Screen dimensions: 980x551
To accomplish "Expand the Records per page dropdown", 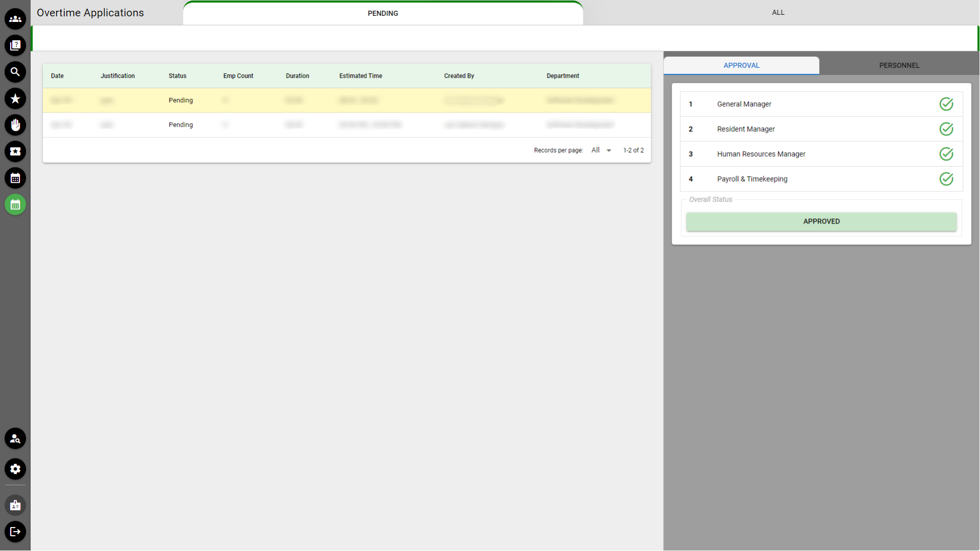I will coord(601,150).
